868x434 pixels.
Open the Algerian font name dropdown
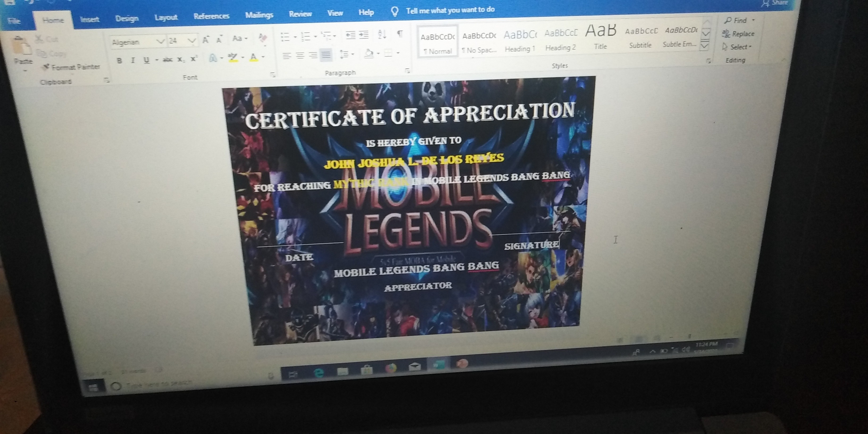pyautogui.click(x=160, y=41)
